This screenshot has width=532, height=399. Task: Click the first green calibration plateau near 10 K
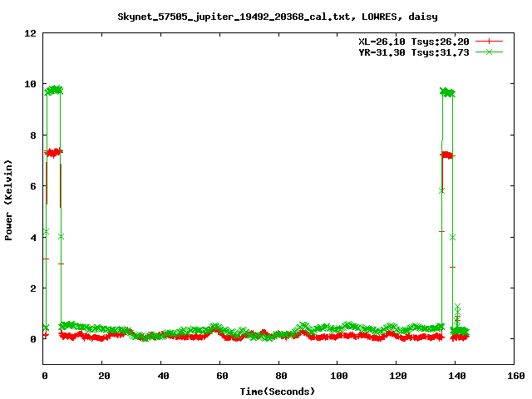(x=53, y=91)
